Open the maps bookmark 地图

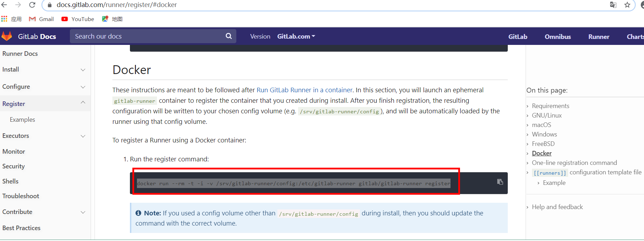pyautogui.click(x=112, y=19)
